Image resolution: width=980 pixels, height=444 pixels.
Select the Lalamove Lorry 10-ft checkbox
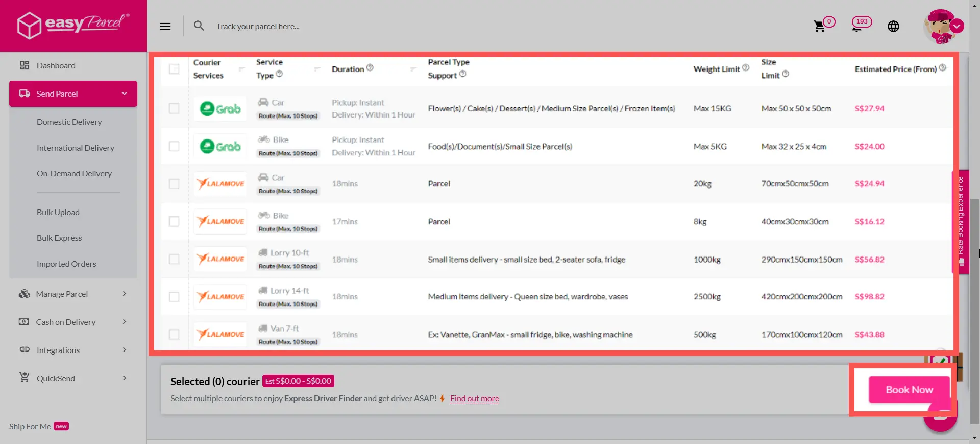[174, 259]
